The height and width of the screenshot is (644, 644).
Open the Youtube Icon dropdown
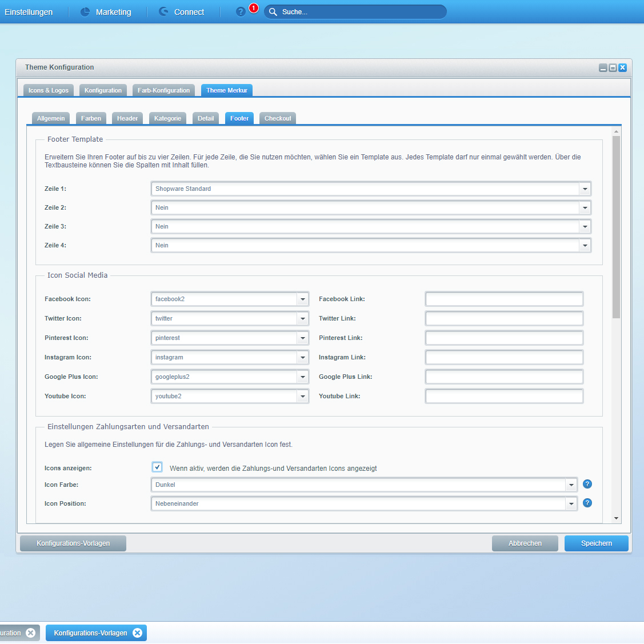pyautogui.click(x=303, y=396)
